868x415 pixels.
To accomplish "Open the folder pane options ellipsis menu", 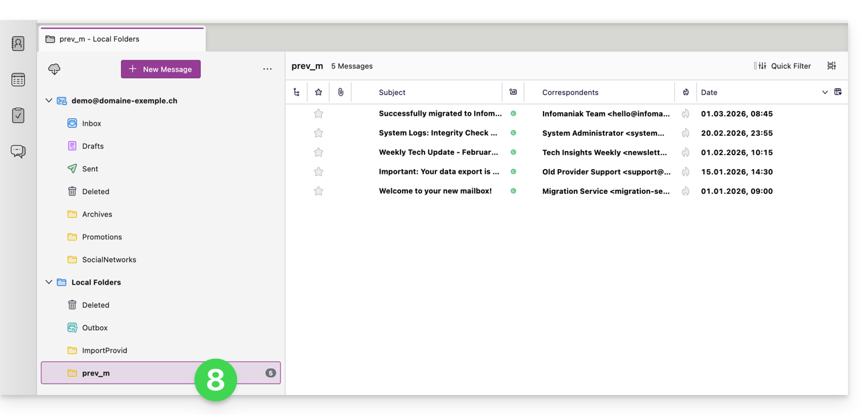I will pos(267,70).
